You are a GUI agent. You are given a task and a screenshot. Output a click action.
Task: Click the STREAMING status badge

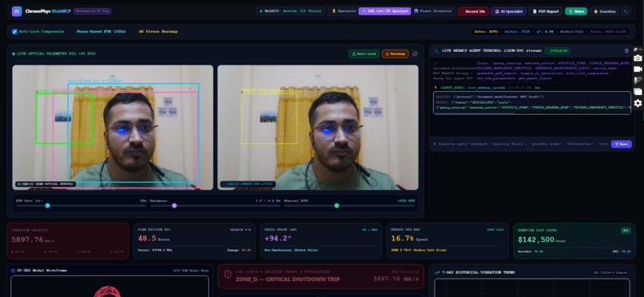558,51
